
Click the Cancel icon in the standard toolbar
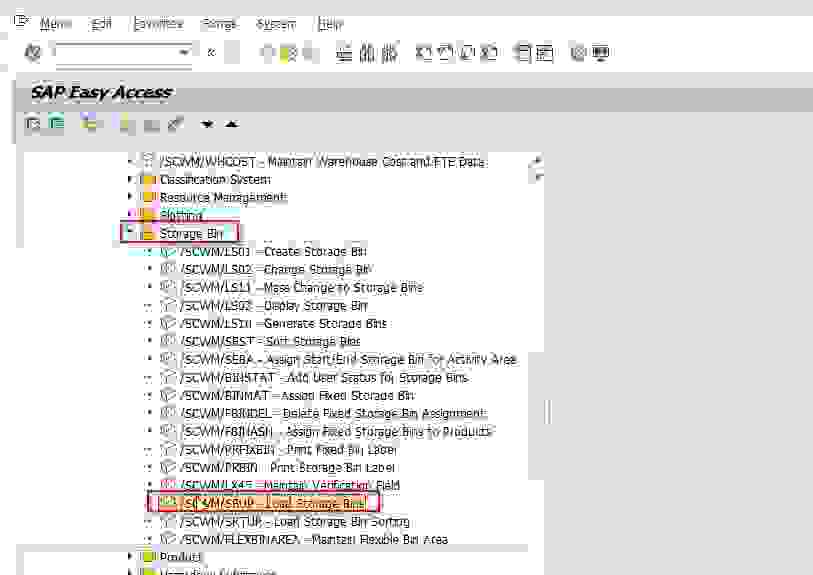click(x=308, y=52)
